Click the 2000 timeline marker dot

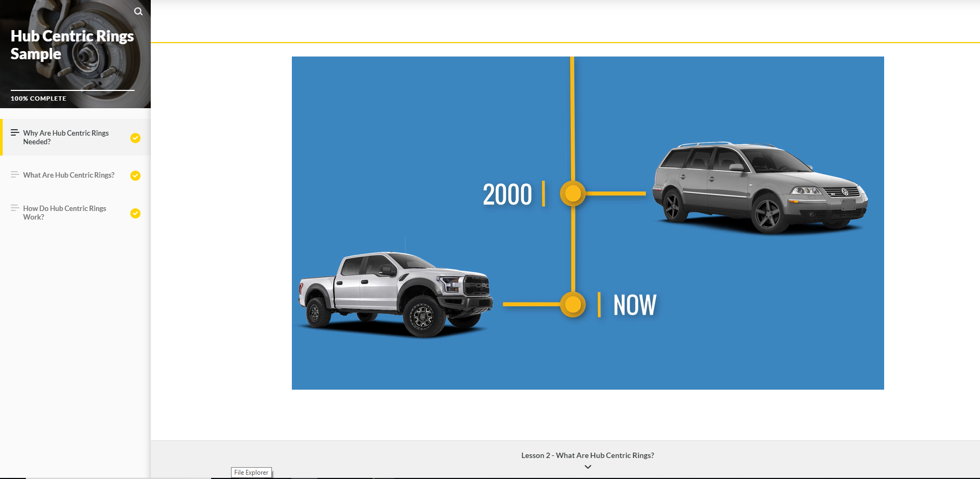(x=572, y=193)
